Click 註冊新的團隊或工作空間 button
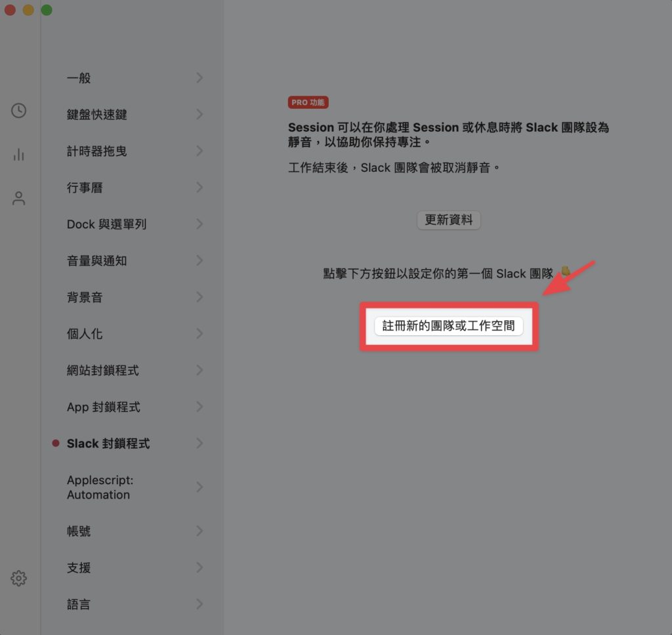This screenshot has height=635, width=672. [x=449, y=326]
